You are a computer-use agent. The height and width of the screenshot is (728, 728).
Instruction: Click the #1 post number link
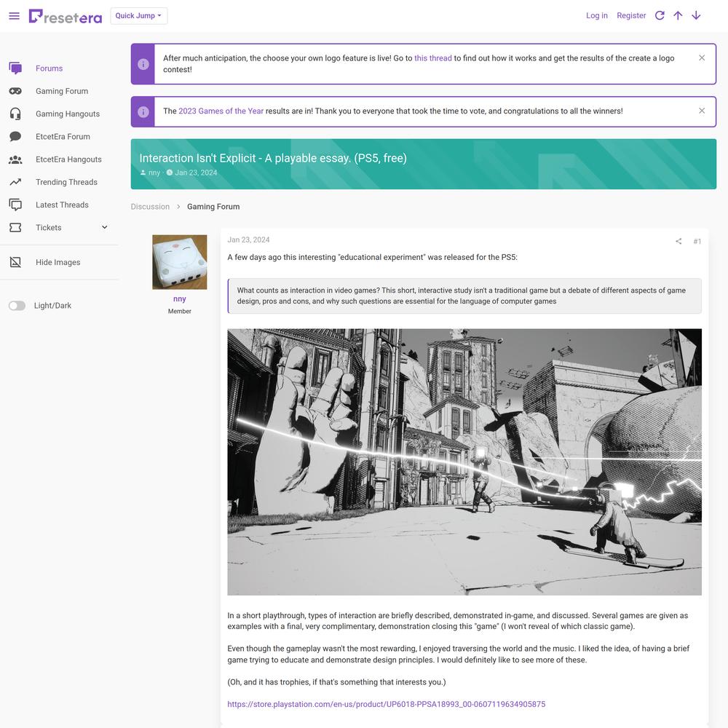tap(697, 241)
